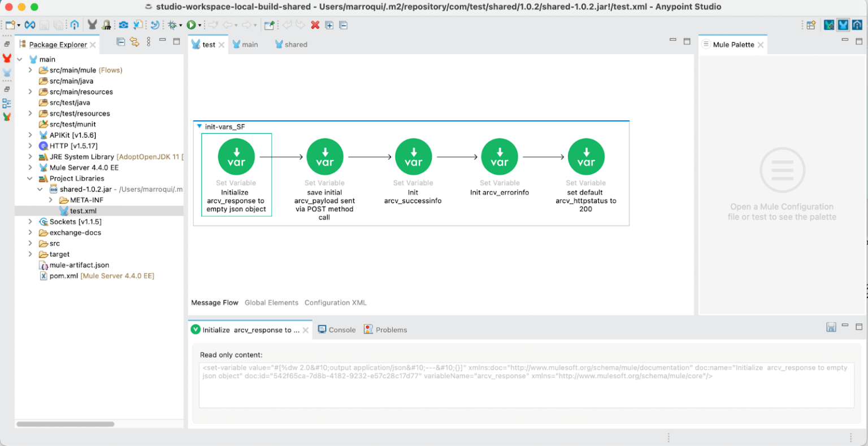Select the Init arcv_successinfo Set Variable node
Image resolution: width=868 pixels, height=446 pixels.
tap(413, 156)
